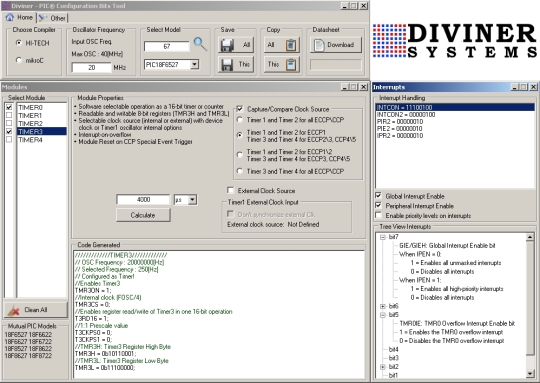Screen dimensions: 540x383
Task: Open the Other tab
Action: 53,18
